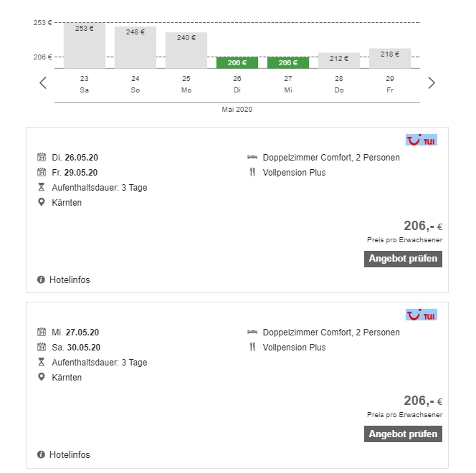476x473 pixels.
Task: Open Hotelinfos in the first offer
Action: coord(70,279)
